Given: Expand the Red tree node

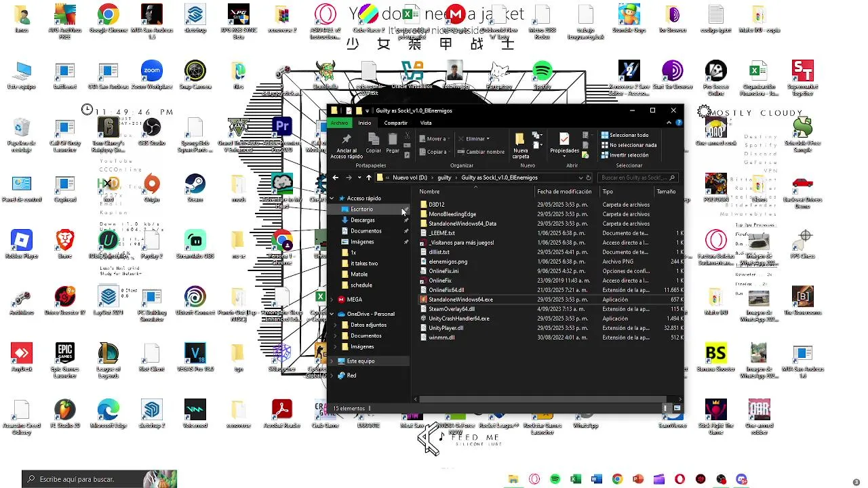Looking at the screenshot, I should [333, 375].
